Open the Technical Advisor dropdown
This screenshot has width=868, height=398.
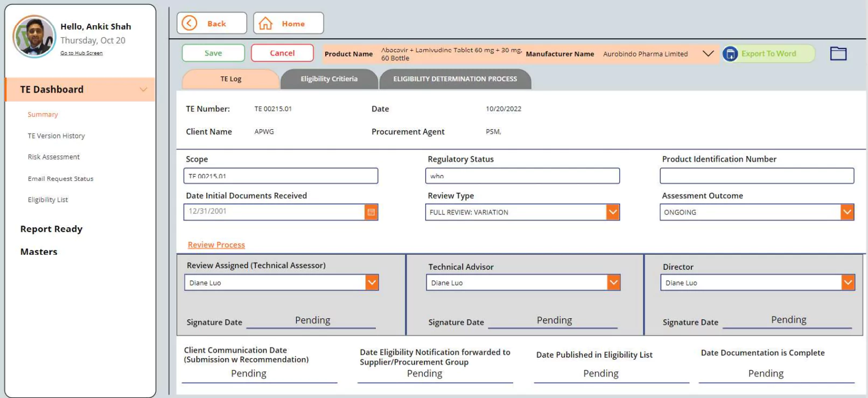tap(613, 283)
